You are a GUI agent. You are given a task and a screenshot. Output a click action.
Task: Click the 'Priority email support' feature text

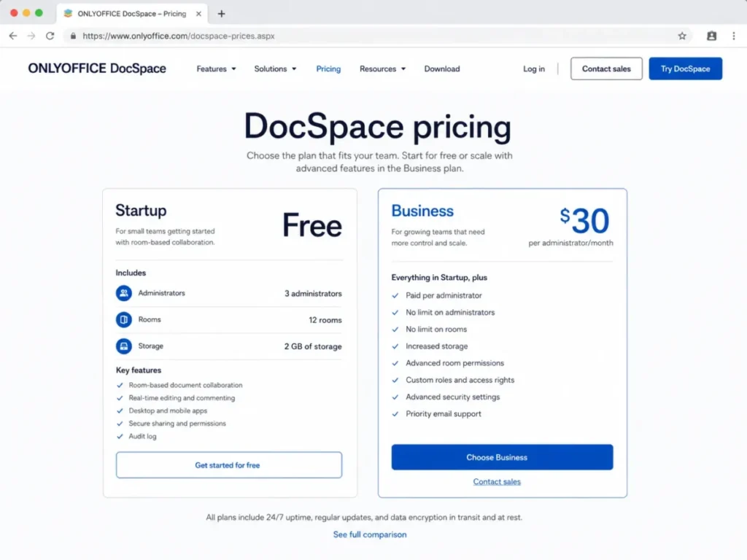click(444, 414)
